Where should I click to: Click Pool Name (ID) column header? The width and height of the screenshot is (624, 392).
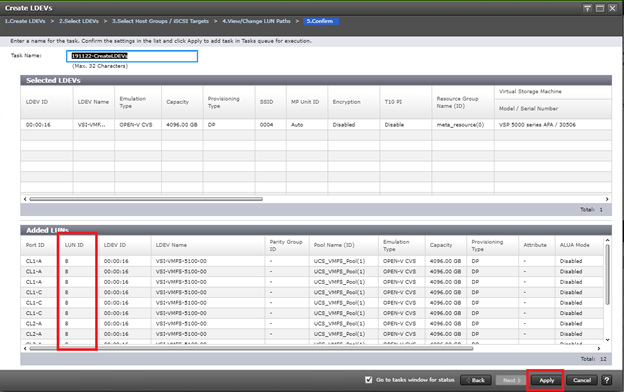click(344, 245)
